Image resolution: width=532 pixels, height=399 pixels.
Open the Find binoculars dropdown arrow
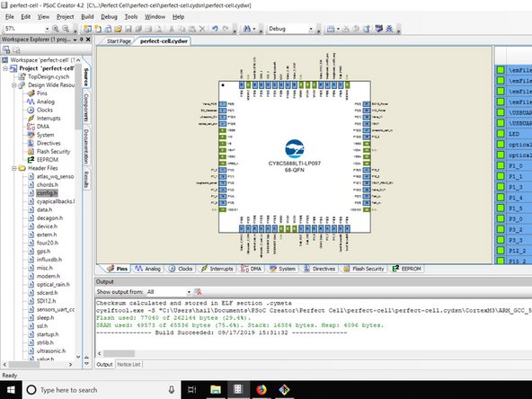tap(254, 29)
